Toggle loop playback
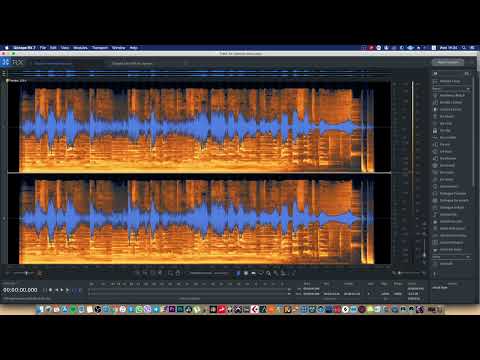 coord(74,290)
